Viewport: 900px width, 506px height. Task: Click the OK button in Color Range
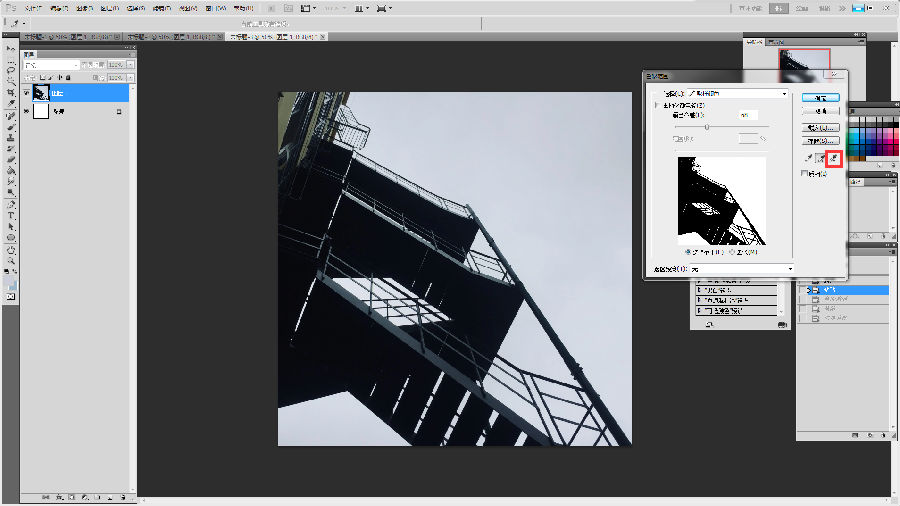821,97
